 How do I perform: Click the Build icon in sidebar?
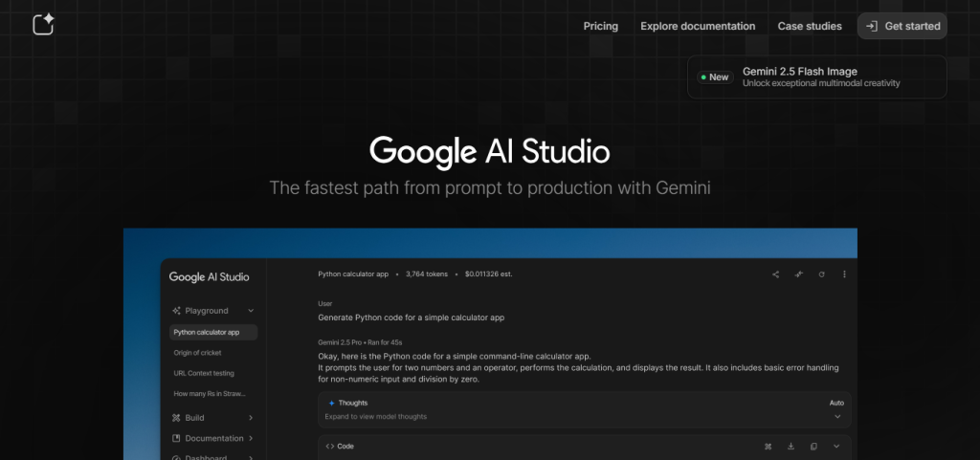click(x=176, y=418)
